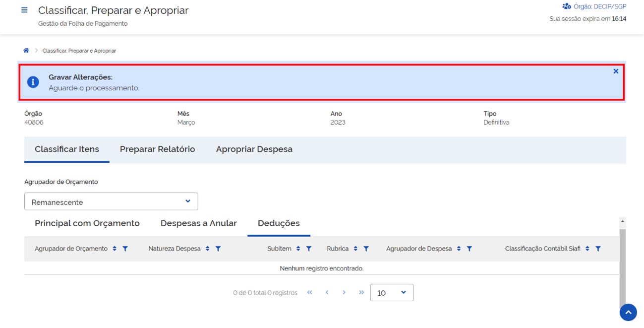The width and height of the screenshot is (644, 328).
Task: Open the Rubrica column filter
Action: tap(366, 249)
